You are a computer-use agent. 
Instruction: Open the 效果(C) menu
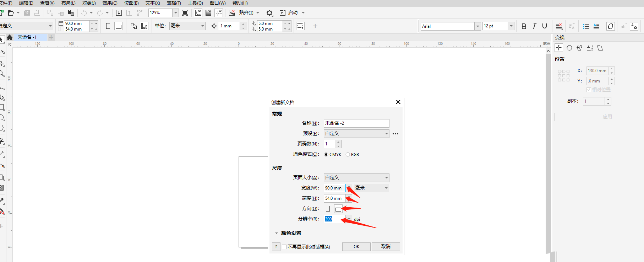click(110, 3)
